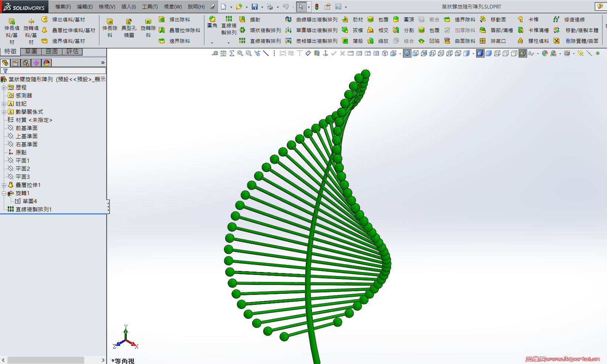Screen dimensions: 607x364
Task: Click the 伸長除料 extruded cut tool
Action: click(x=110, y=28)
